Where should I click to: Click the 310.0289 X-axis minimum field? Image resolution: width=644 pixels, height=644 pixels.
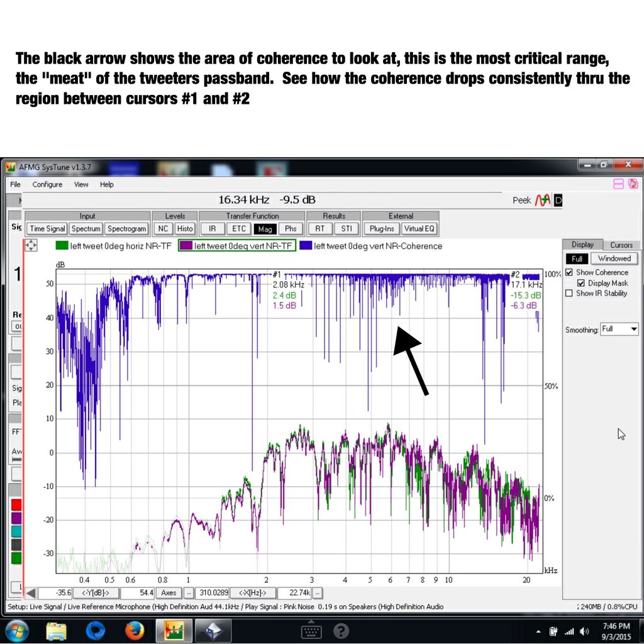pyautogui.click(x=212, y=592)
